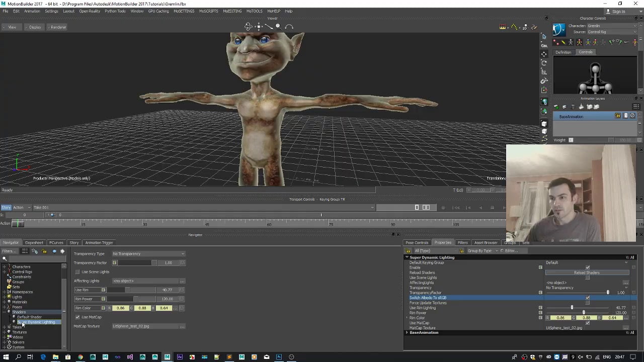The width and height of the screenshot is (644, 362).
Task: Click the viewer camera orbit icon
Action: [248, 26]
